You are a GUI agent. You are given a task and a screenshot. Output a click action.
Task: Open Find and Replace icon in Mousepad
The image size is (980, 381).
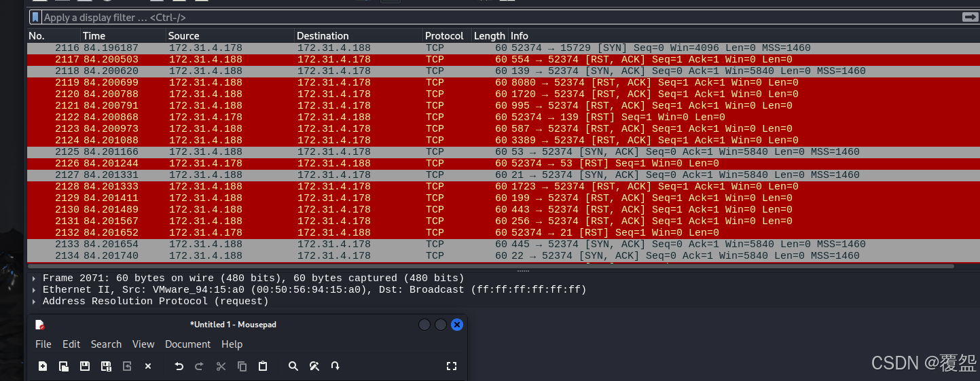[314, 366]
